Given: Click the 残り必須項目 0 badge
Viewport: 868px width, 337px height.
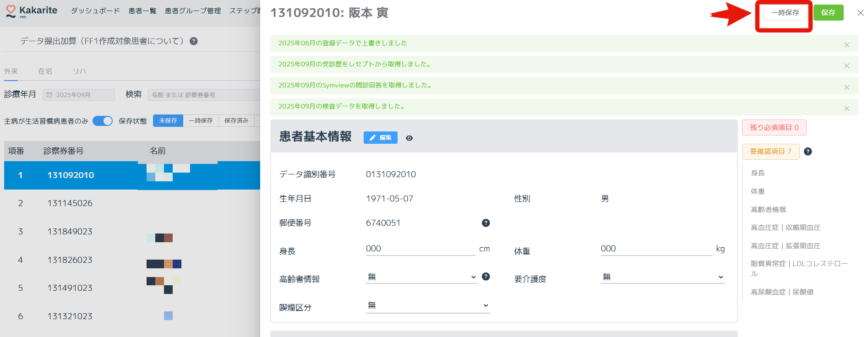Looking at the screenshot, I should coord(774,128).
